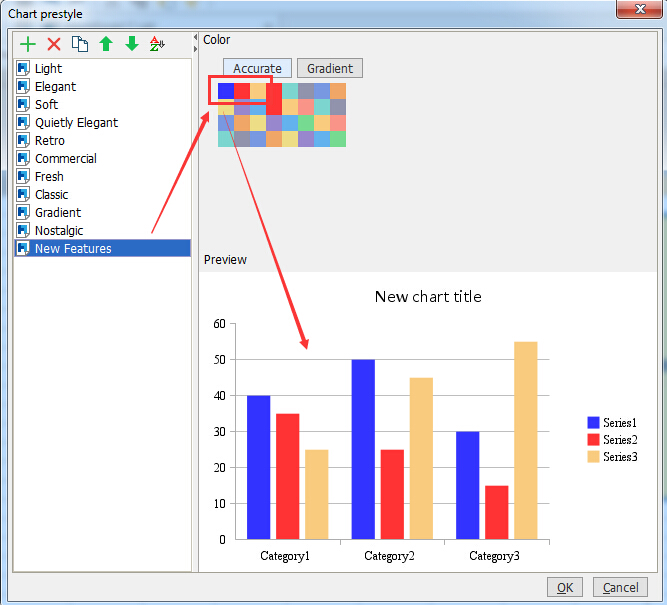Click the style icon beside Light

coord(23,68)
